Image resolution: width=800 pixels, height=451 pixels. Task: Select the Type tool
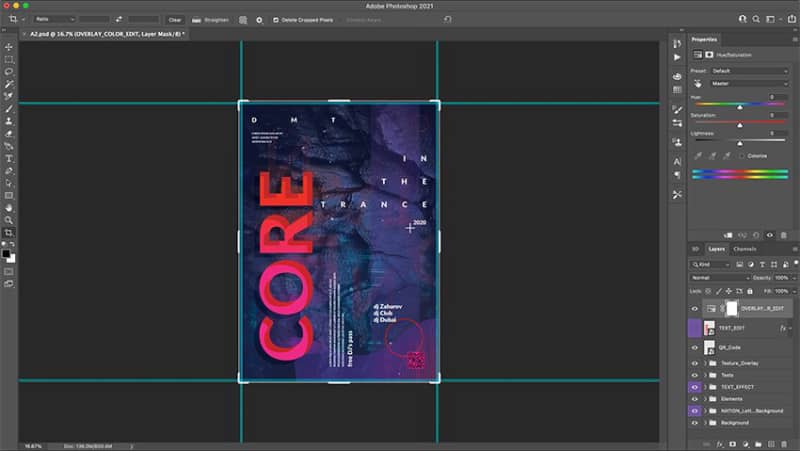coord(9,159)
